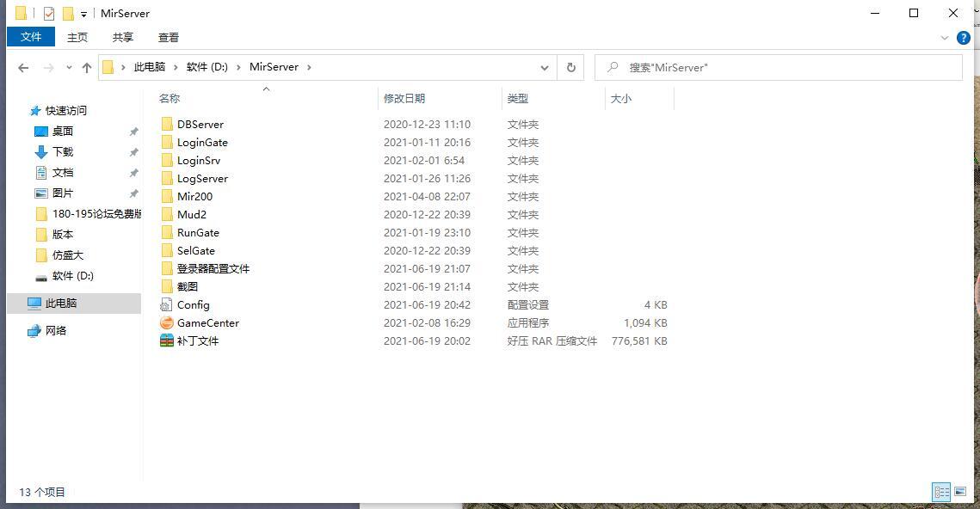The width and height of the screenshot is (980, 509).
Task: Click the up-one-level arrow icon
Action: 87,67
